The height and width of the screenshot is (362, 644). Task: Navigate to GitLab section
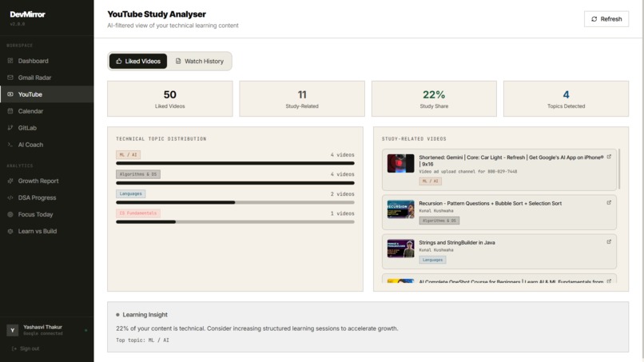click(x=47, y=128)
